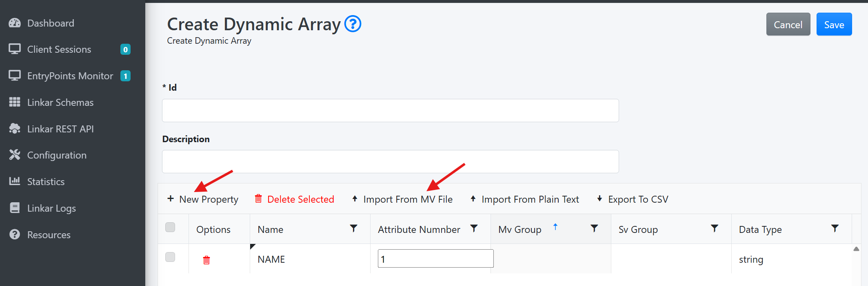Viewport: 868px width, 286px height.
Task: Click Export To CSV
Action: [633, 199]
